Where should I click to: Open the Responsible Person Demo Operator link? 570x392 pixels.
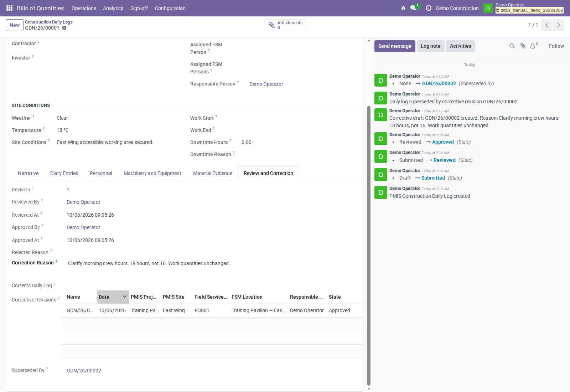coord(266,84)
